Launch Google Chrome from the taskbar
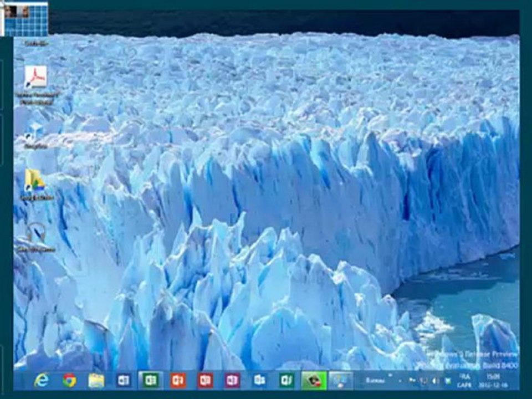Viewport: 532px width, 399px height. [69, 380]
